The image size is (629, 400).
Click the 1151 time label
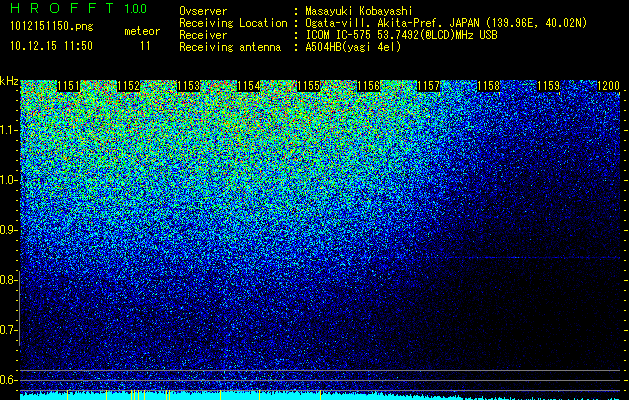coord(68,86)
